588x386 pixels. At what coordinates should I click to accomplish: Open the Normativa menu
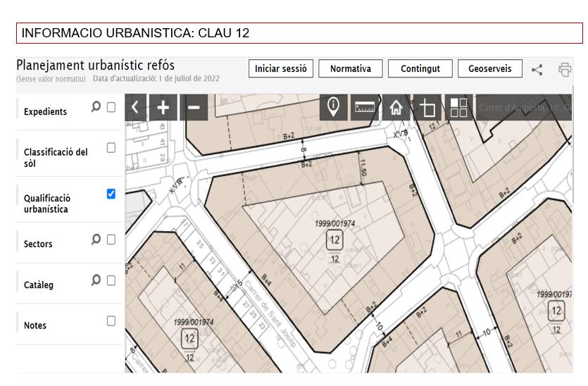tap(350, 68)
